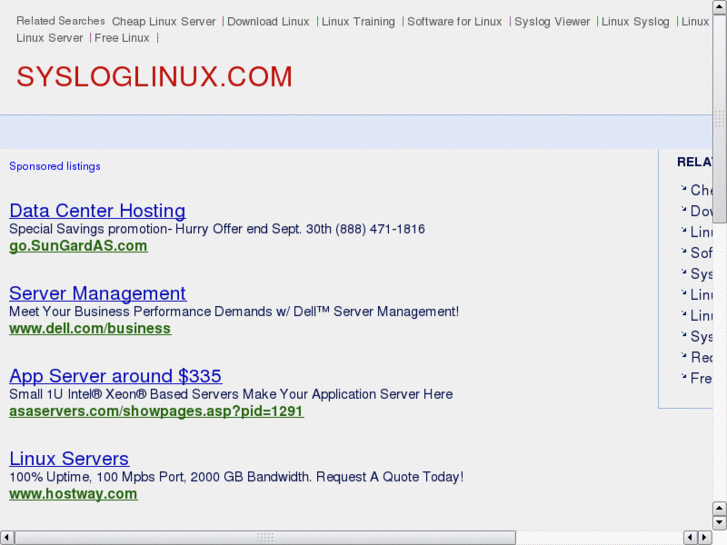Image resolution: width=727 pixels, height=545 pixels.
Task: Click the vertical scrollbar thumb
Action: pos(720,119)
